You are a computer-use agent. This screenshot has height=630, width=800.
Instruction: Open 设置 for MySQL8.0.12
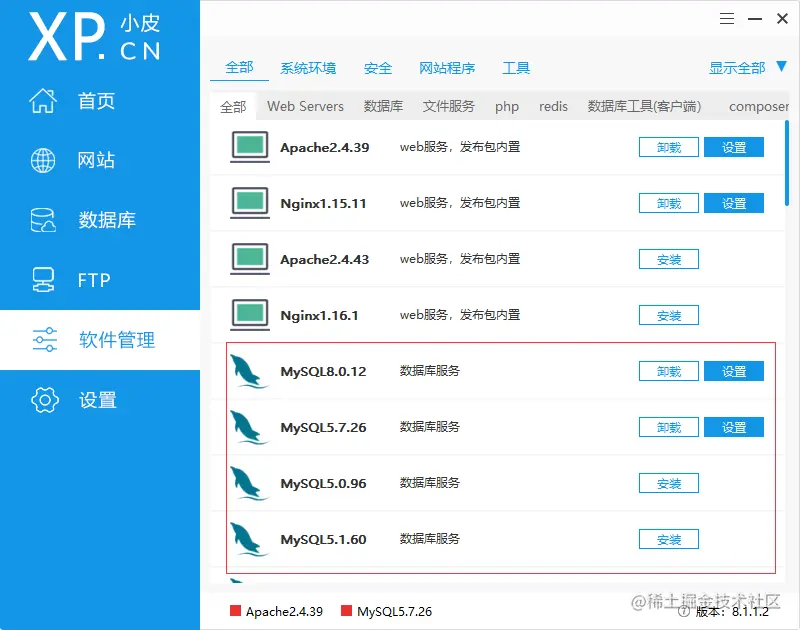pos(734,371)
